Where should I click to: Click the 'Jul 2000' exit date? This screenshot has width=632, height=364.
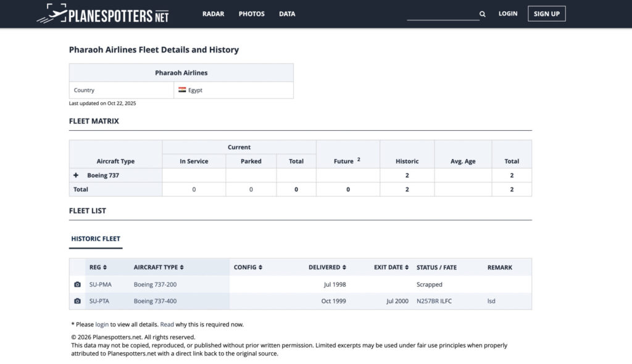397,301
